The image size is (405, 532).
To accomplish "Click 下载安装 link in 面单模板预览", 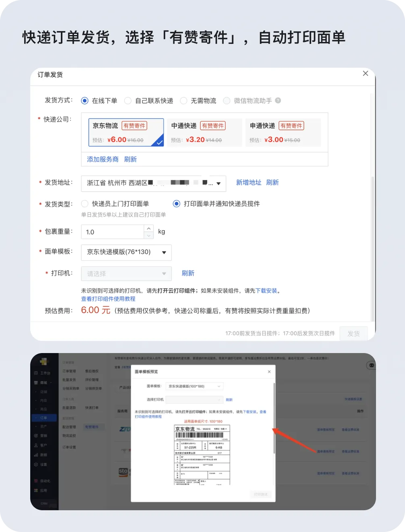I will coord(250,412).
